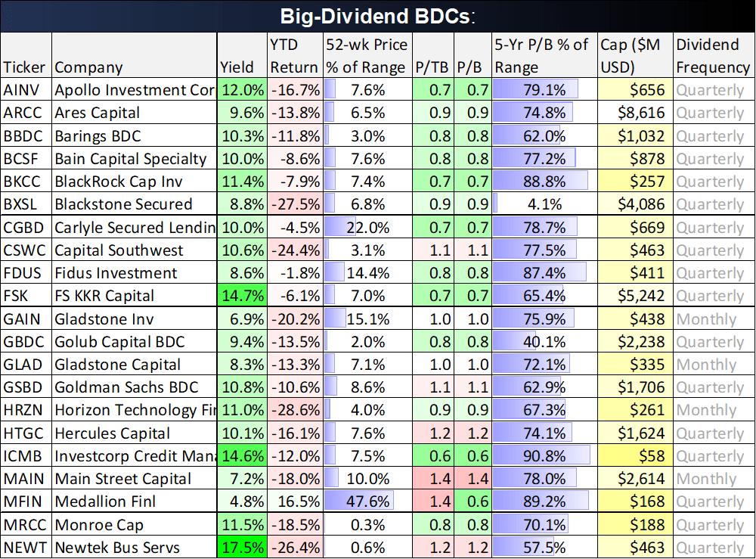This screenshot has width=756, height=559.
Task: Select the -28.6% YTD return cell
Action: 295,410
